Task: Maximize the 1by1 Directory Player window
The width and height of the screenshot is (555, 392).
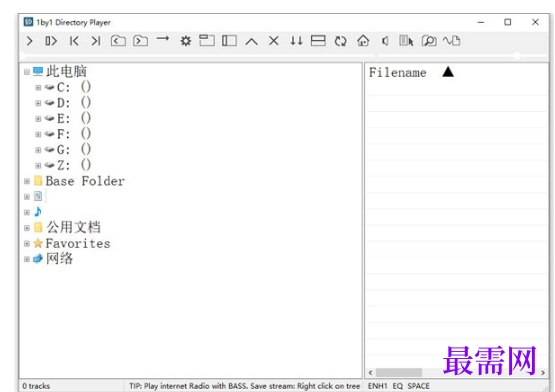Action: pyautogui.click(x=508, y=22)
